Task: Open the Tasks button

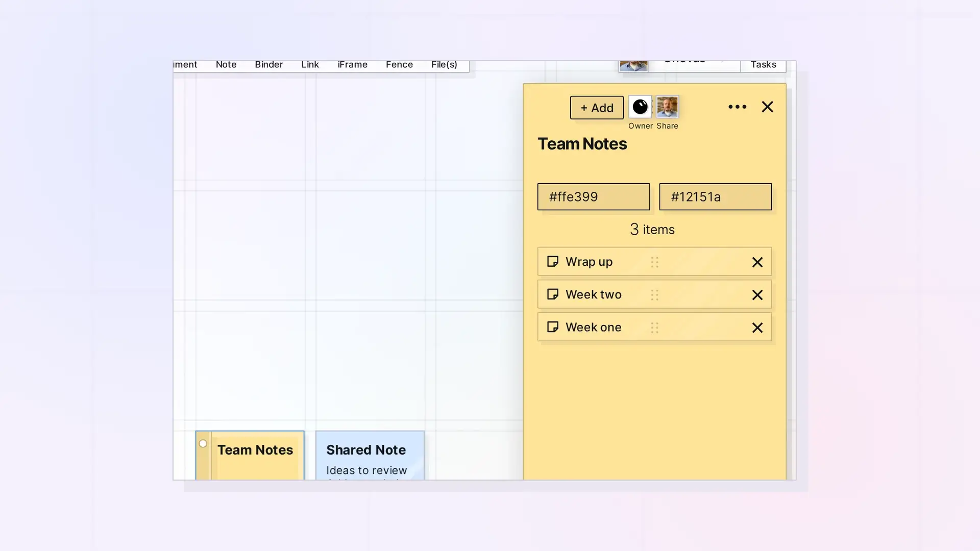Action: [x=763, y=65]
